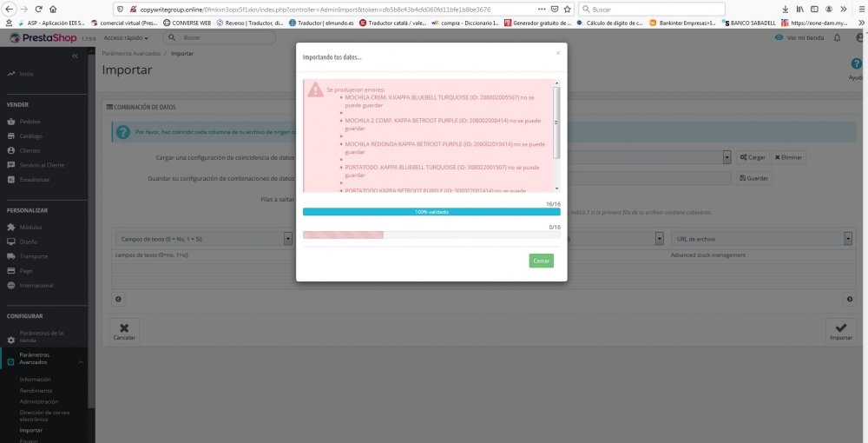Open Estadísticas in the sidebar
868x443 pixels.
[34, 180]
